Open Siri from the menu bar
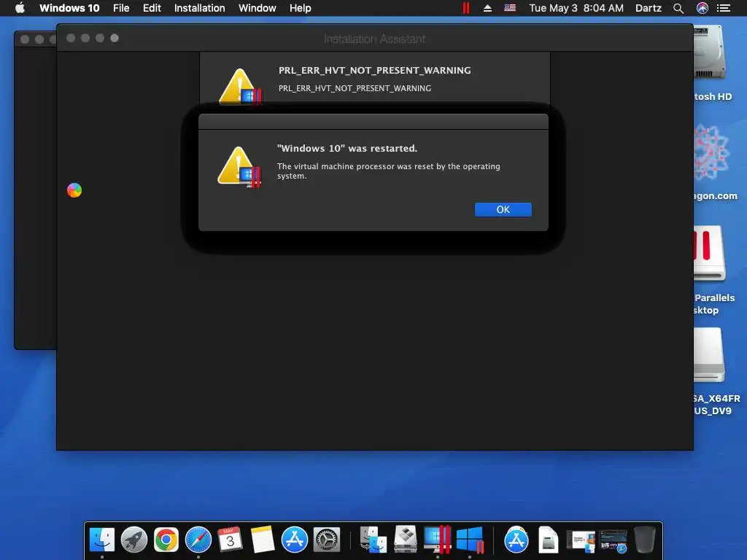This screenshot has height=560, width=747. (x=703, y=8)
